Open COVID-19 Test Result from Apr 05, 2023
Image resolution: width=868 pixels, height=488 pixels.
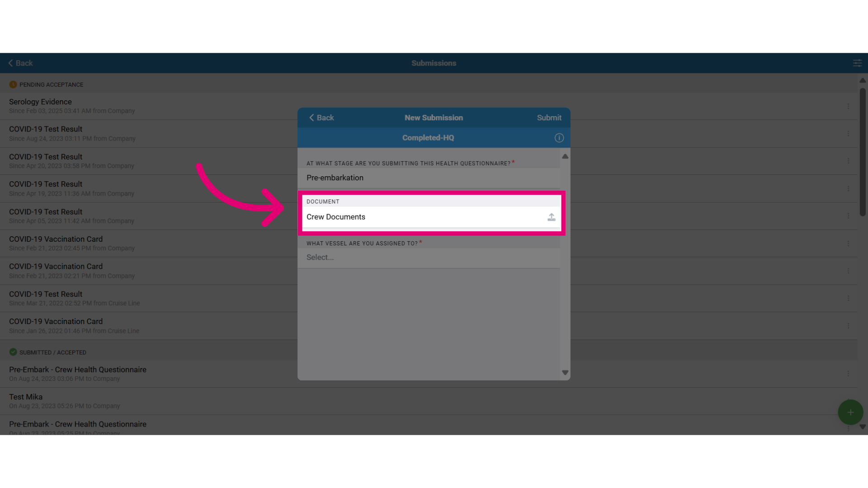point(429,216)
